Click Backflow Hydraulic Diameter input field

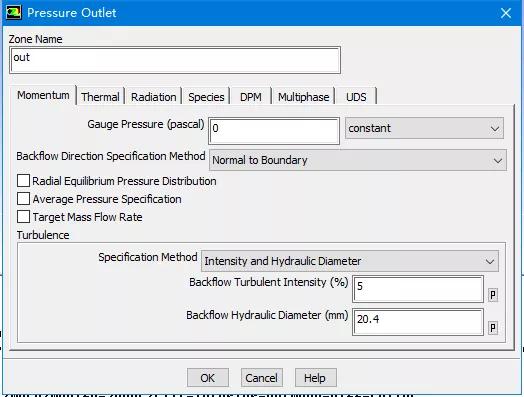[x=418, y=322]
